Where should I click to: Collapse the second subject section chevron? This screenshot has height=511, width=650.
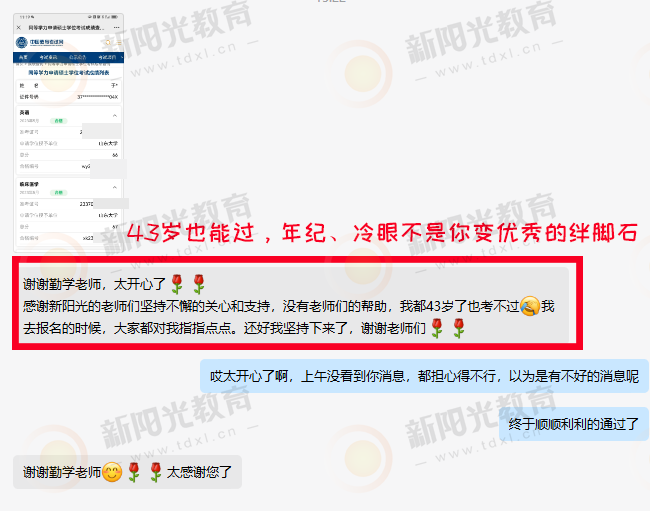(x=115, y=187)
